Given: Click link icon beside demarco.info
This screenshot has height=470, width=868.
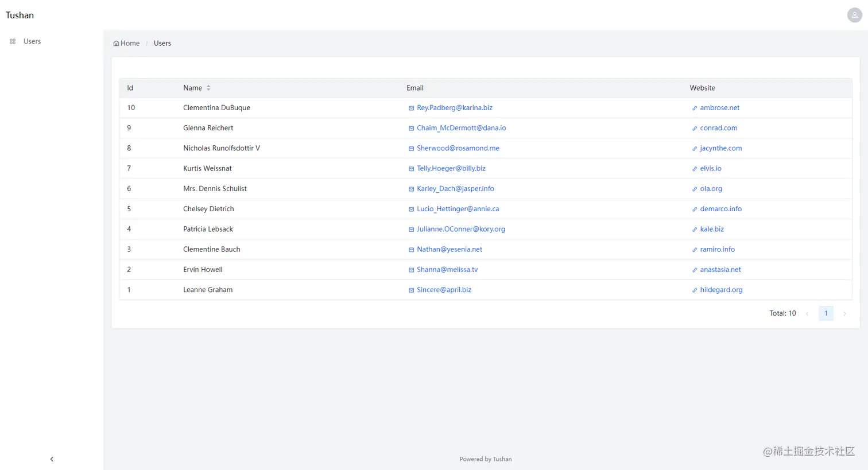Looking at the screenshot, I should tap(695, 209).
